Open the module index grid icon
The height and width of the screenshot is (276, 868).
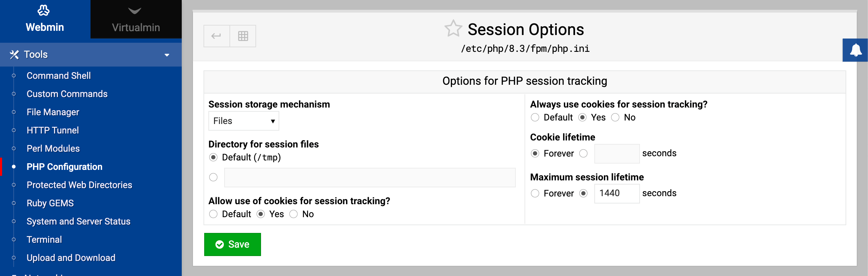(x=243, y=36)
